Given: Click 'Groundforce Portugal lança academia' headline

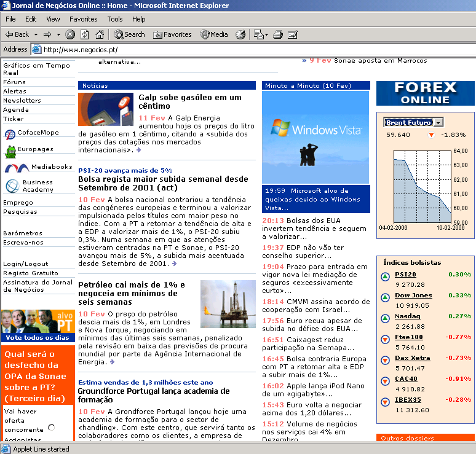Looking at the screenshot, I should [154, 395].
